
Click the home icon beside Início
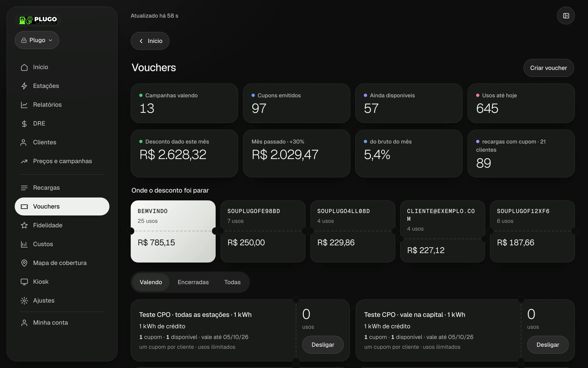(x=24, y=67)
